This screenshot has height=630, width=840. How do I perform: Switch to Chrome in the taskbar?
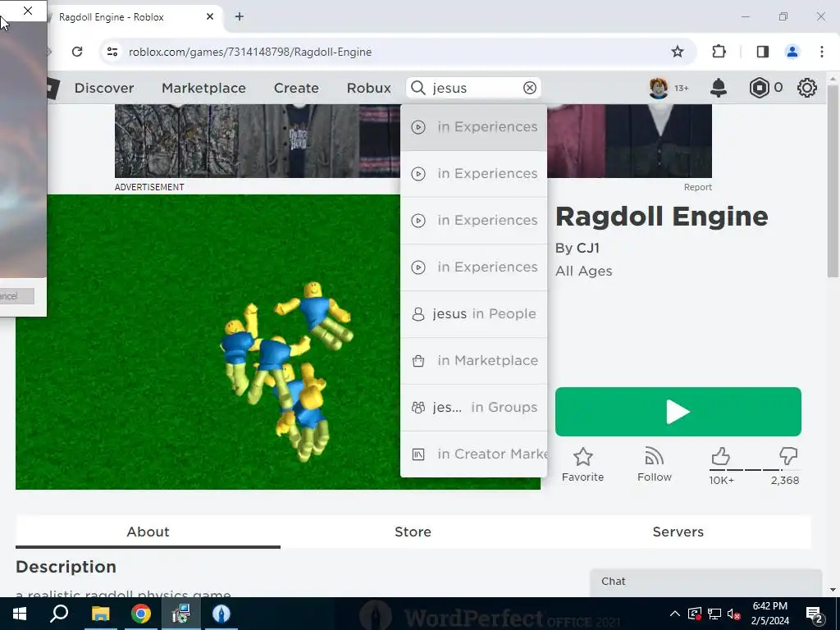[x=141, y=614]
